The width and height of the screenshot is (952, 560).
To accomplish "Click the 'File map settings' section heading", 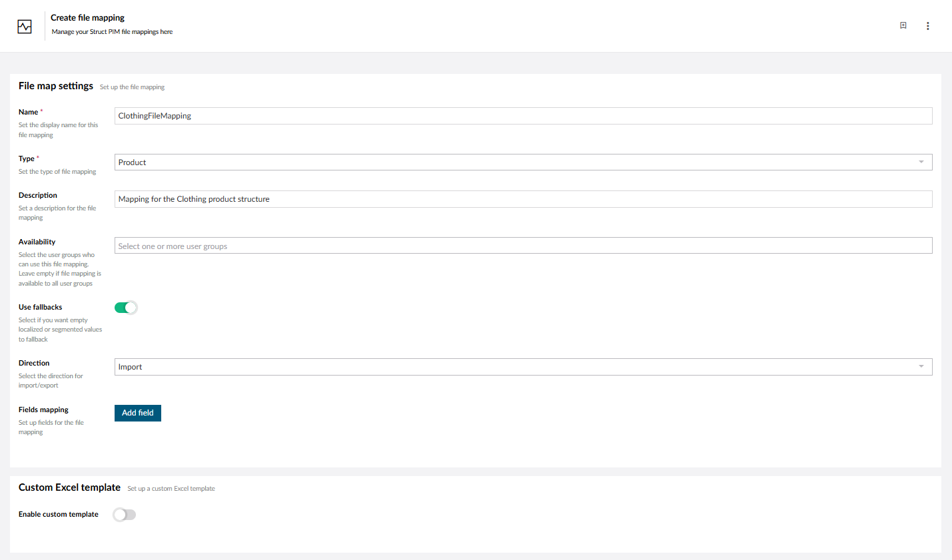I will point(56,86).
